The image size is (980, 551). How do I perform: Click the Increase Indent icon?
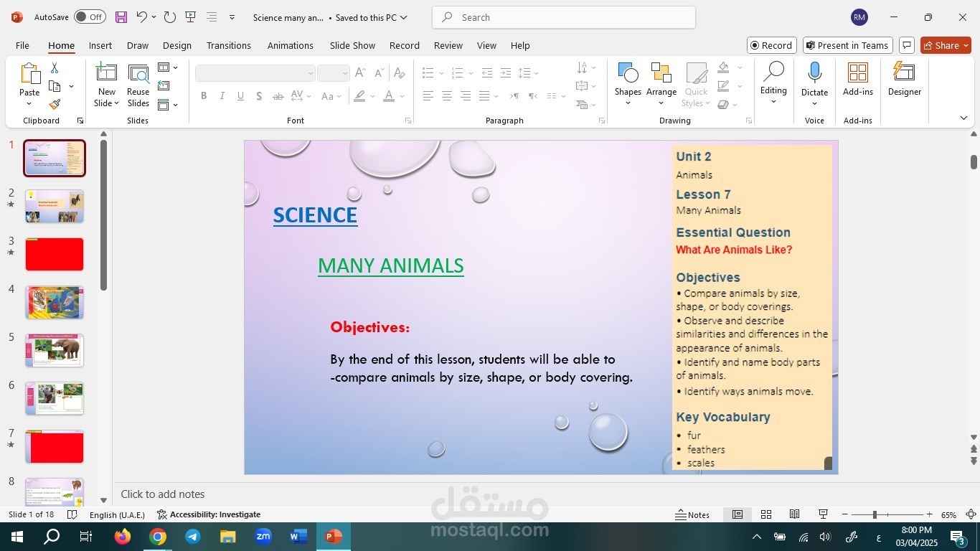coord(506,73)
